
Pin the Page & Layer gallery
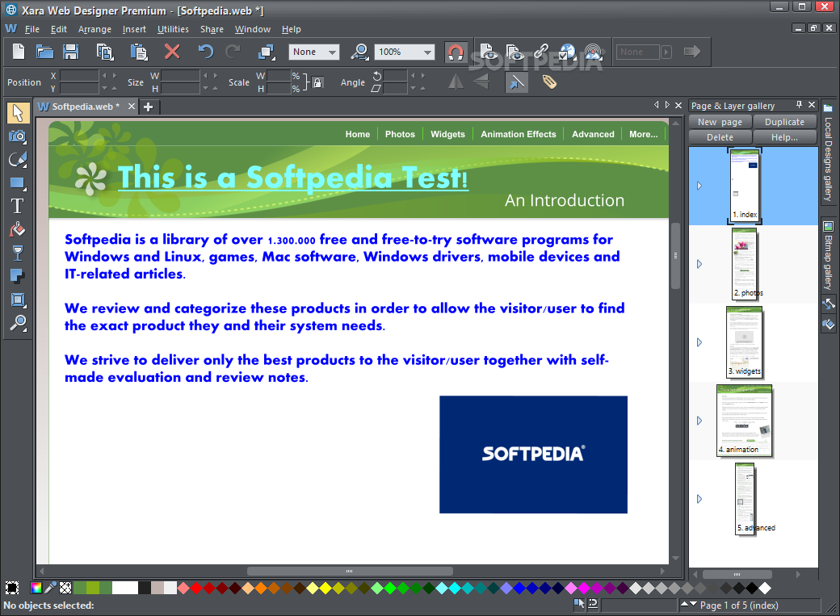[x=799, y=105]
